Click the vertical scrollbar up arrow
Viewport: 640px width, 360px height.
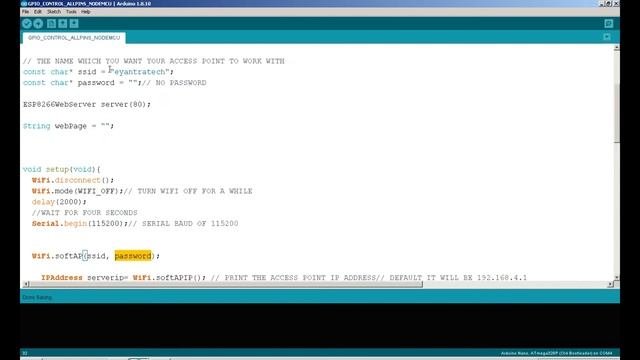(616, 48)
